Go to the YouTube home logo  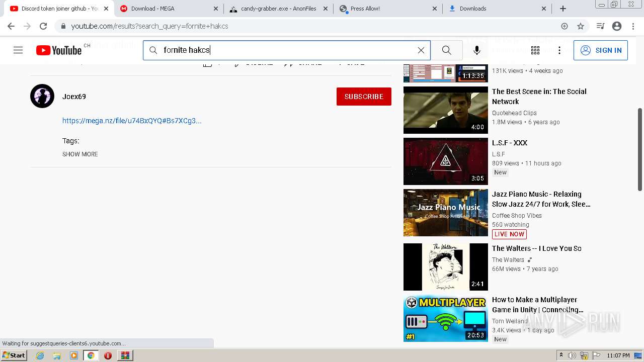click(59, 50)
